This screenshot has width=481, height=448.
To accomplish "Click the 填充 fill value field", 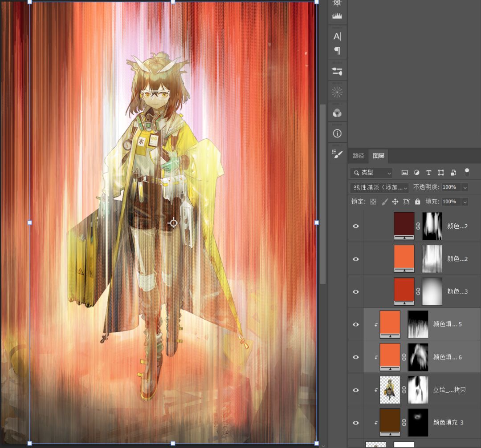I will click(449, 202).
